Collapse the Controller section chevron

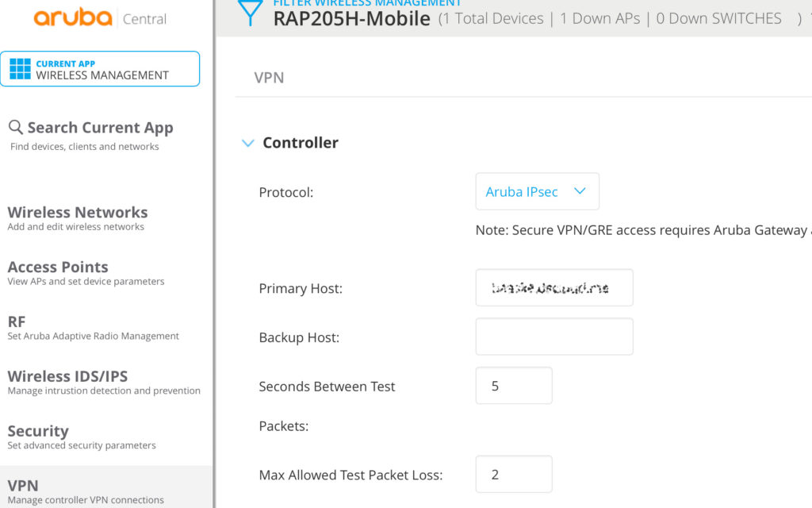tap(247, 143)
